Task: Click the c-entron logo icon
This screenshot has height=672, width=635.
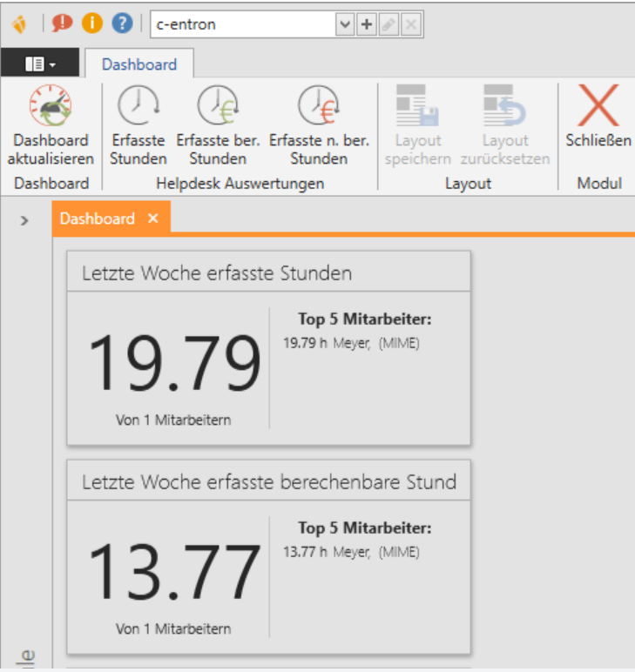Action: (18, 24)
